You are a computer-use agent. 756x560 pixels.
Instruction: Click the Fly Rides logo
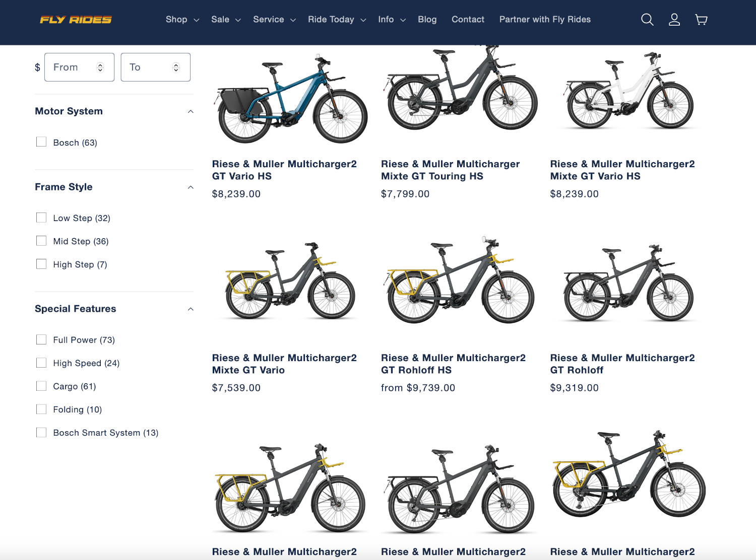(76, 20)
